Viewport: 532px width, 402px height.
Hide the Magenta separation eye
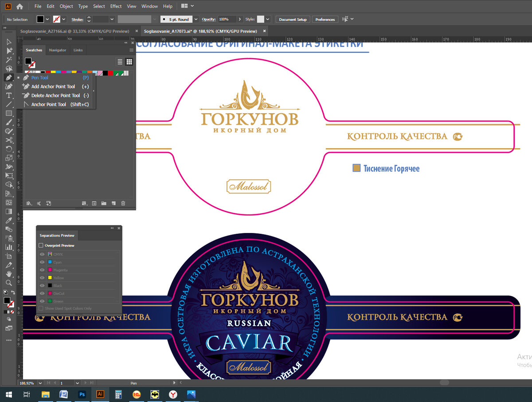(x=42, y=270)
